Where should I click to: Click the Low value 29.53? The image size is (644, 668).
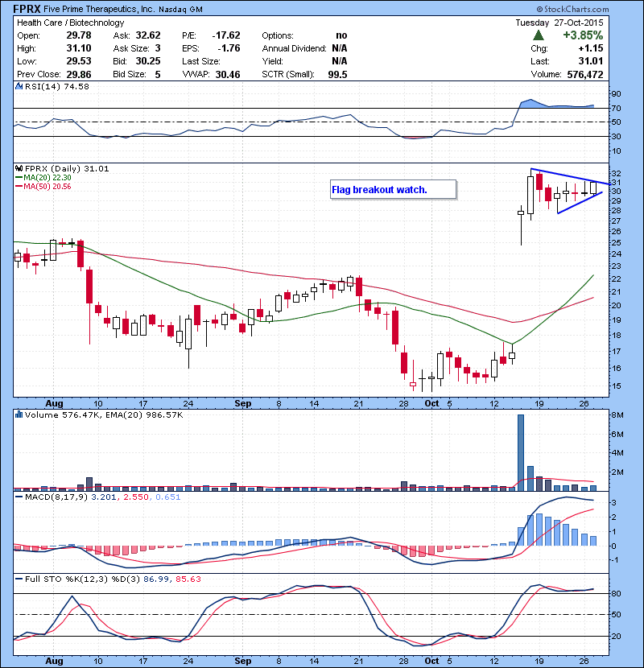click(79, 61)
